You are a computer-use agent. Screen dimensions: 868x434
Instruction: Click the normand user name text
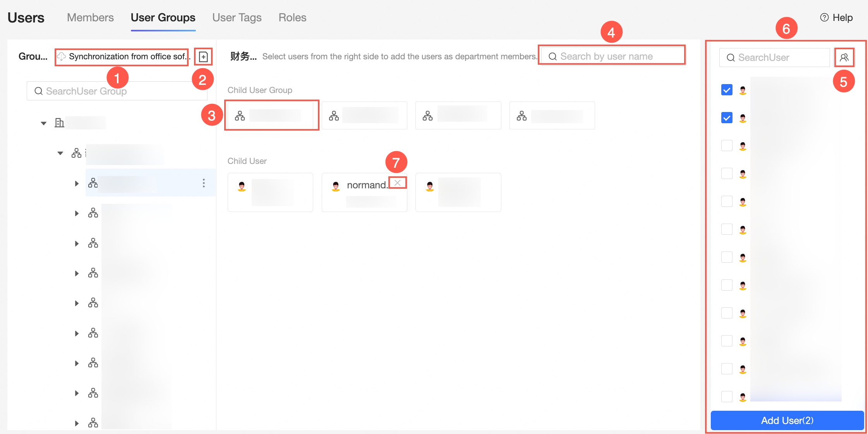click(x=367, y=185)
